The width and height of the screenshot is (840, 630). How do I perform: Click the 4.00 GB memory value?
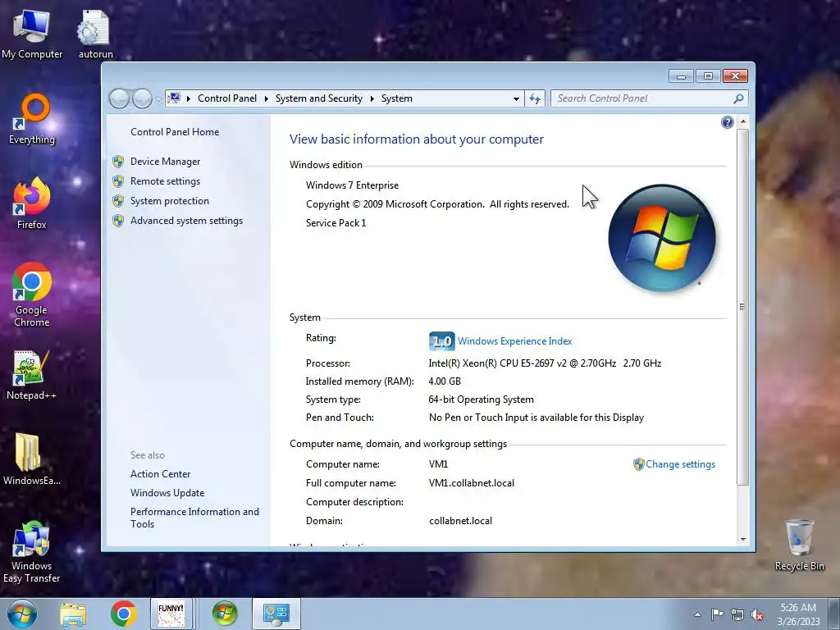pyautogui.click(x=445, y=381)
